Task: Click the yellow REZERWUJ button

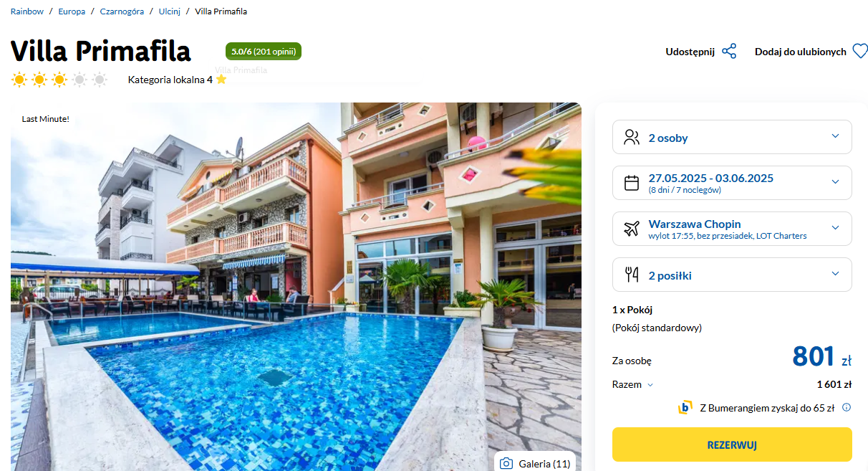Action: [x=732, y=444]
